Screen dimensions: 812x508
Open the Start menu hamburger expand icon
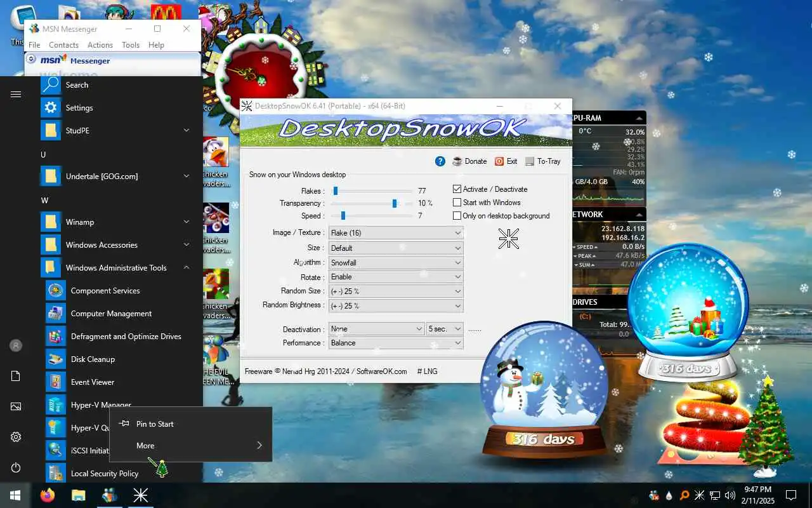click(16, 94)
